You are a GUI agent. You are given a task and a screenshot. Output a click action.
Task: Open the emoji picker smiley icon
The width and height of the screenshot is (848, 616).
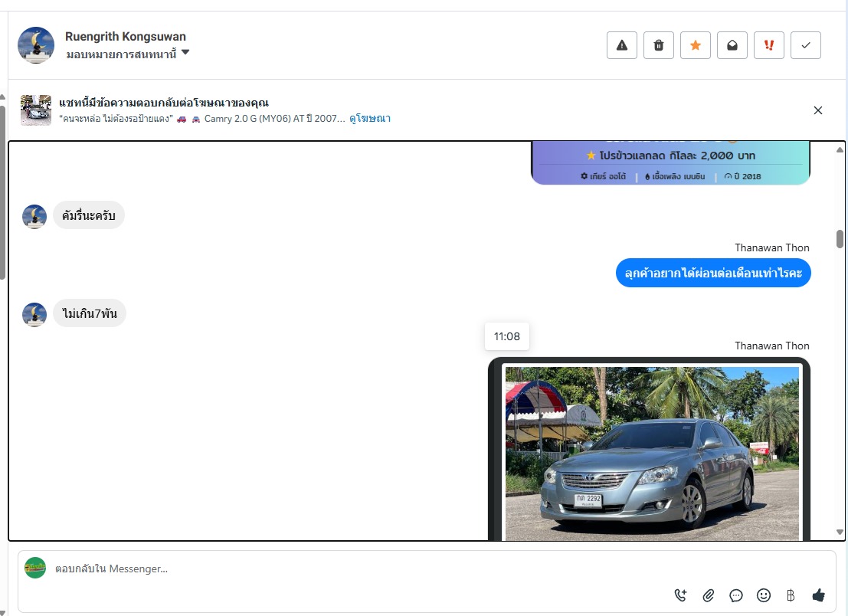coord(764,595)
